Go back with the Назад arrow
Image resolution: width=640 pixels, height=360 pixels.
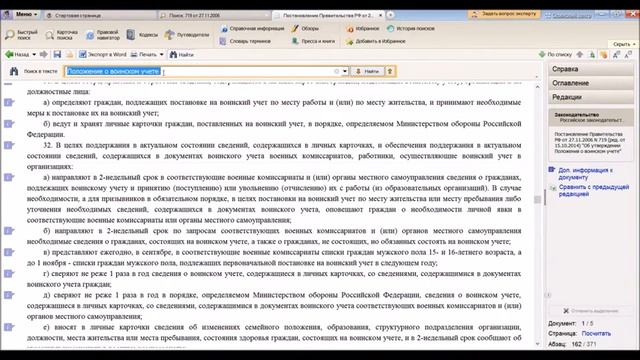[17, 54]
